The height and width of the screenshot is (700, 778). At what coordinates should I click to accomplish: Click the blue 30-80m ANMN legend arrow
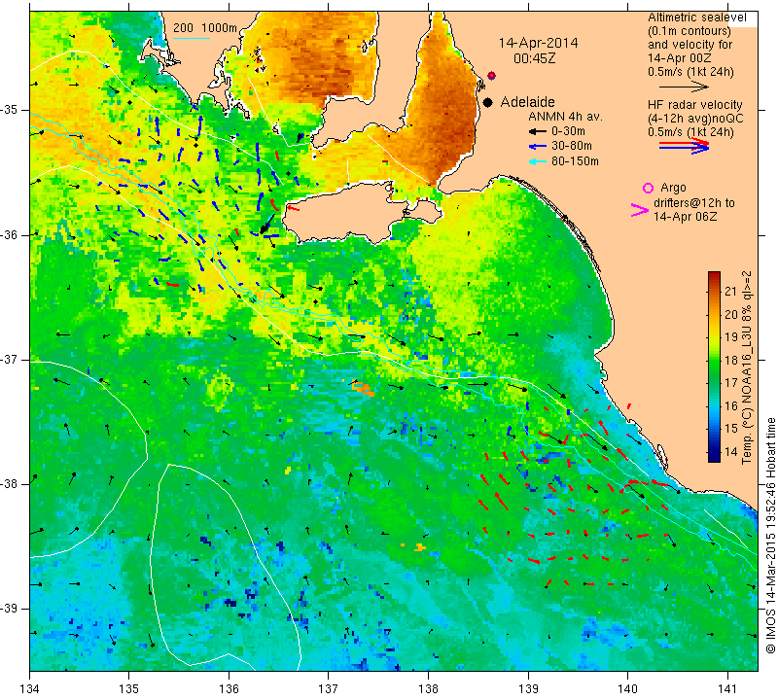538,147
